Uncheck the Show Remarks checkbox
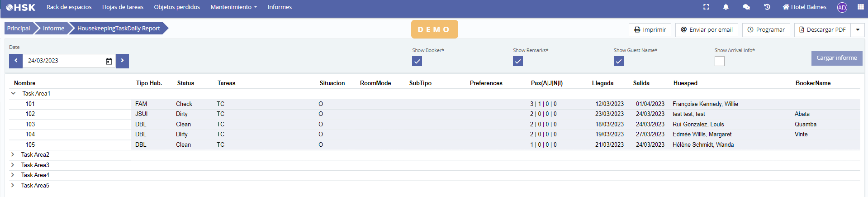Image resolution: width=868 pixels, height=197 pixels. tap(518, 61)
